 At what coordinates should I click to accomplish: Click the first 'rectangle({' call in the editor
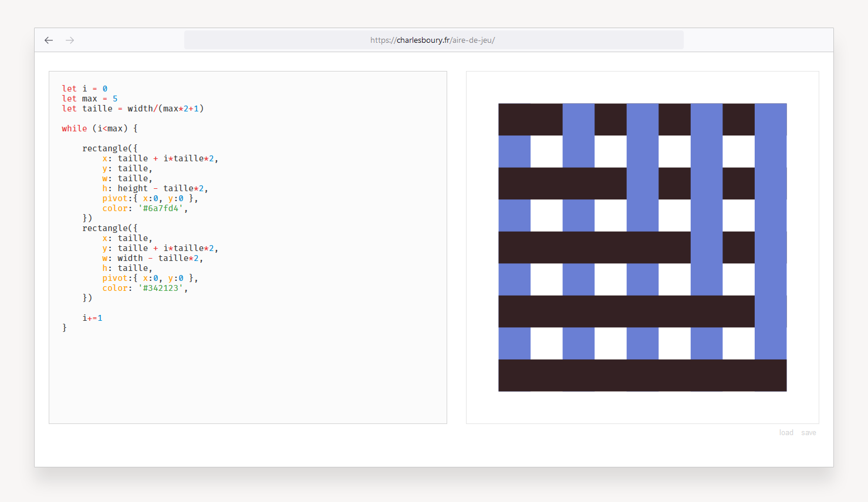coord(110,149)
